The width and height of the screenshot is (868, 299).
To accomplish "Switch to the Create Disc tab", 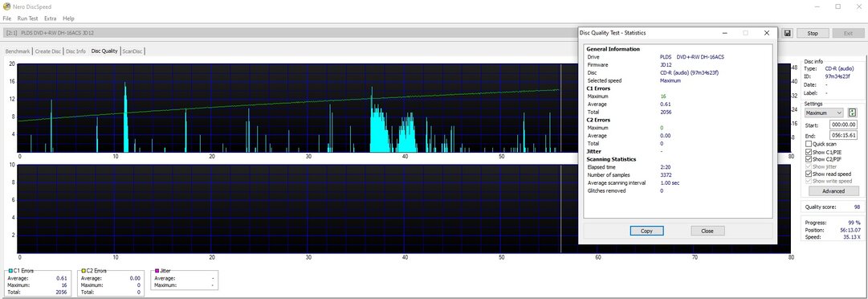I will pyautogui.click(x=48, y=51).
